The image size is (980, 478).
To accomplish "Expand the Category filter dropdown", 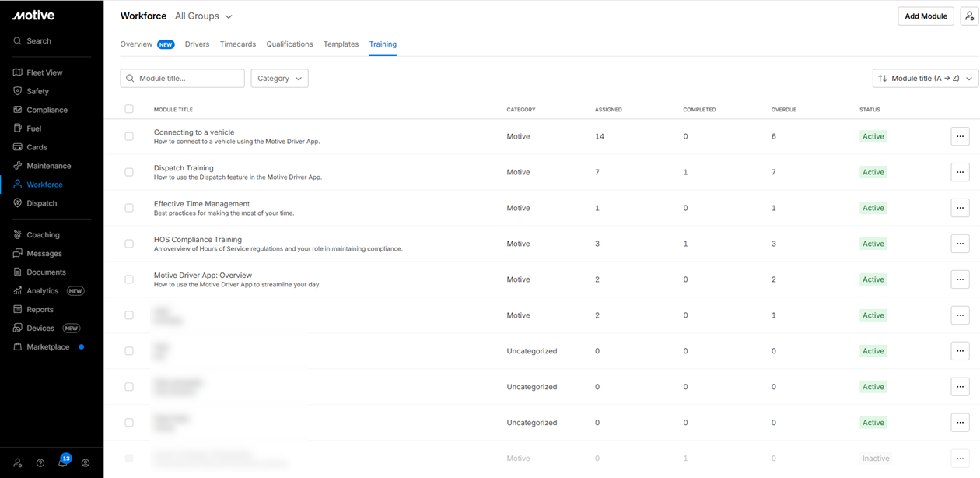I will coord(279,79).
